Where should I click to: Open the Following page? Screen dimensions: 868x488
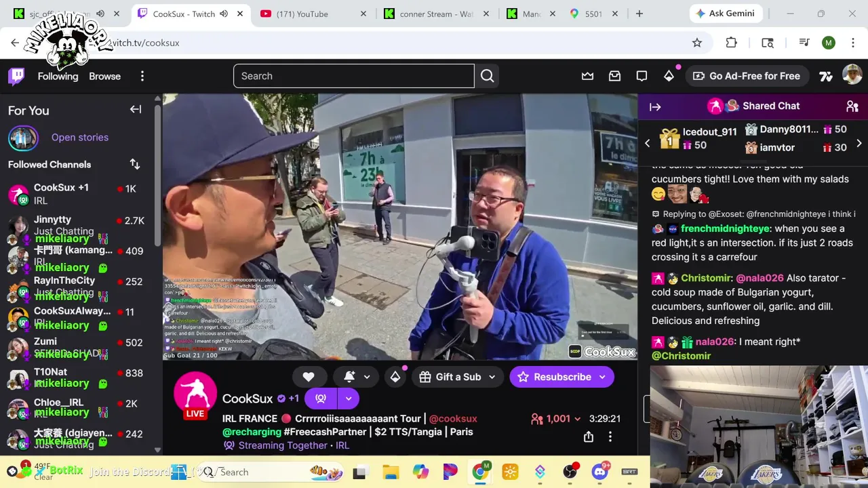[58, 76]
